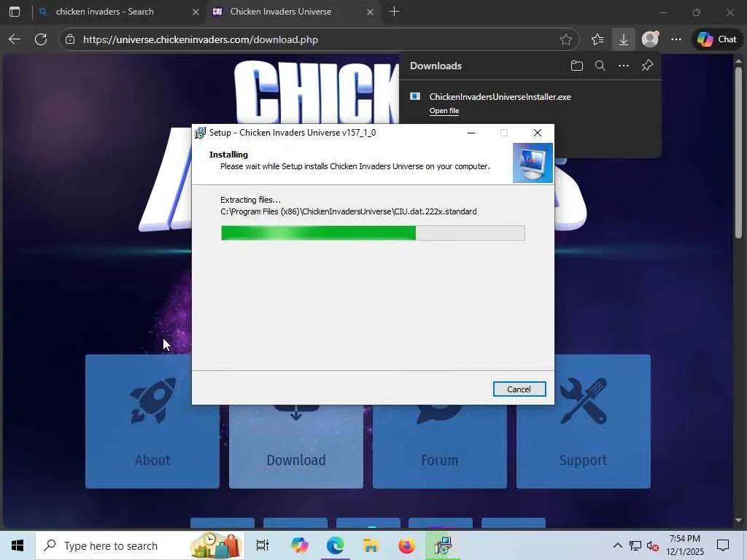Click the taskbar search box
The width and height of the screenshot is (747, 560).
140,545
